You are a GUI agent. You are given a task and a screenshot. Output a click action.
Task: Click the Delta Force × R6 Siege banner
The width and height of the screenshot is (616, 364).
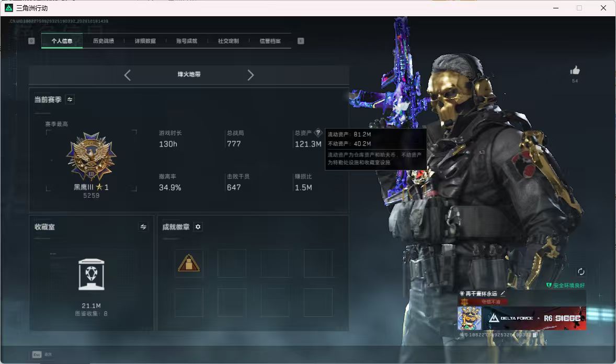coord(534,318)
